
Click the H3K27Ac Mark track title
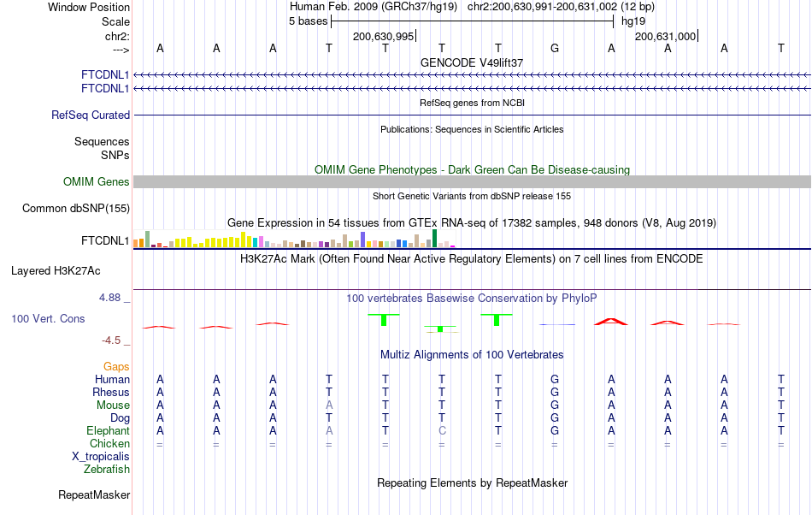click(472, 259)
